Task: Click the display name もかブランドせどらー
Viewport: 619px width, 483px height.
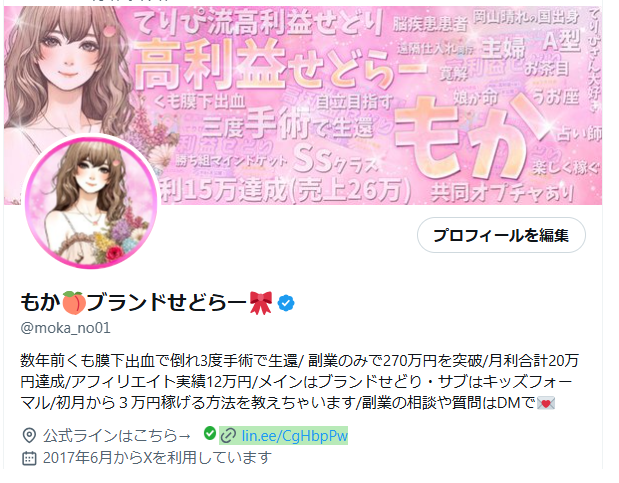Action: pos(146,303)
